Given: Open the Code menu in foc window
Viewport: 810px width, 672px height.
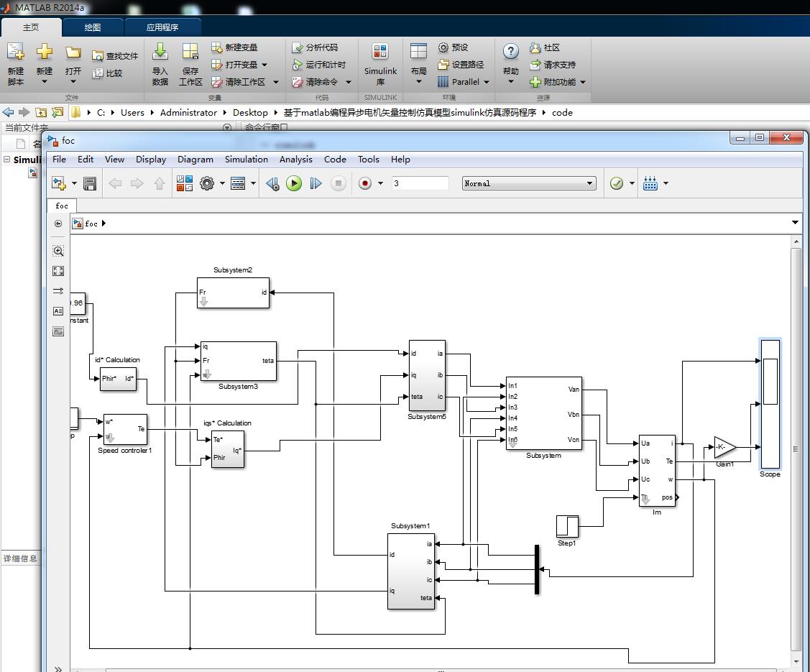Looking at the screenshot, I should point(335,160).
